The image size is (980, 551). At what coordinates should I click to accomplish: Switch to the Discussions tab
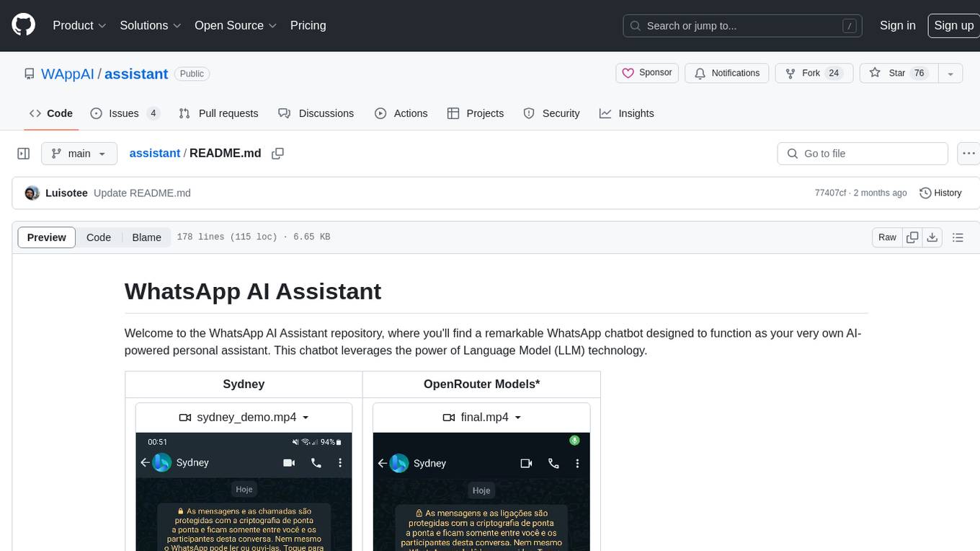316,113
